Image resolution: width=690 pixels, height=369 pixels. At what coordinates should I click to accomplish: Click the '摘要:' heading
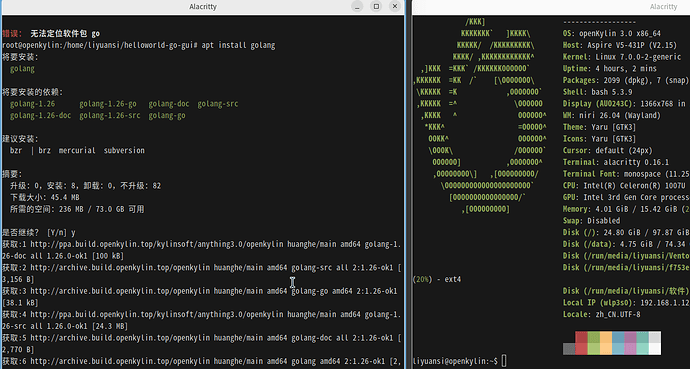coord(12,174)
